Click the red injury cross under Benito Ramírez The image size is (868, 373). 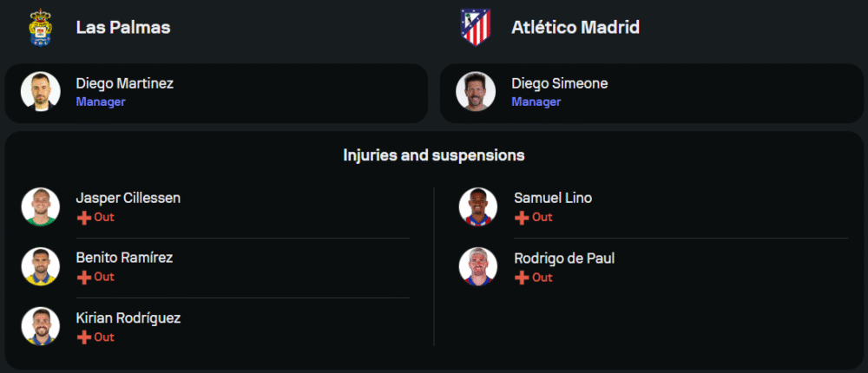84,278
